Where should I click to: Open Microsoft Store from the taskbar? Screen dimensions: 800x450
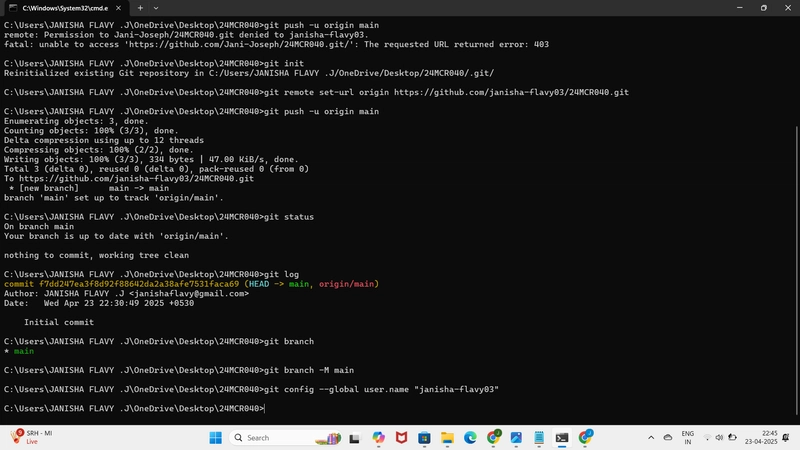pyautogui.click(x=424, y=438)
